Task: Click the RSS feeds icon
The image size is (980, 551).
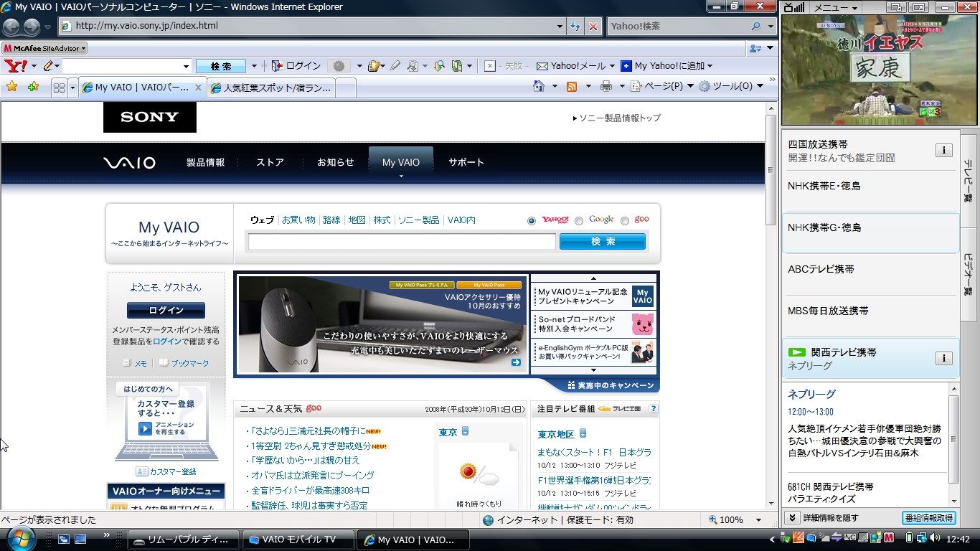Action: click(x=572, y=86)
